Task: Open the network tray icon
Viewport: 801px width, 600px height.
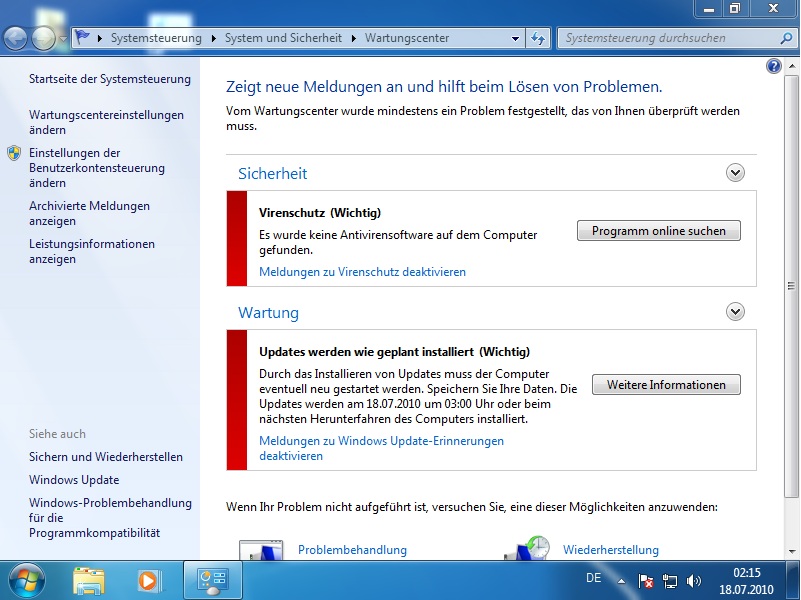Action: 670,580
